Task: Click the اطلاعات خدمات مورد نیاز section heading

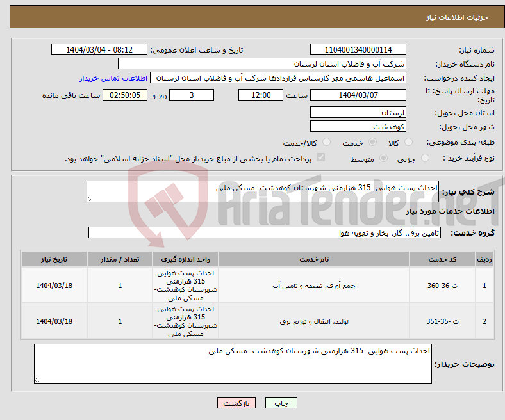Action: click(450, 211)
